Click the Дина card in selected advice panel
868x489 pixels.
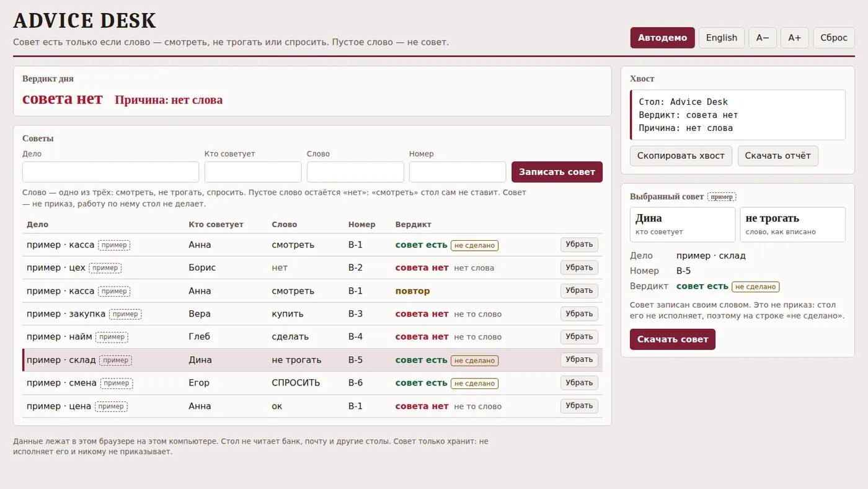point(683,225)
